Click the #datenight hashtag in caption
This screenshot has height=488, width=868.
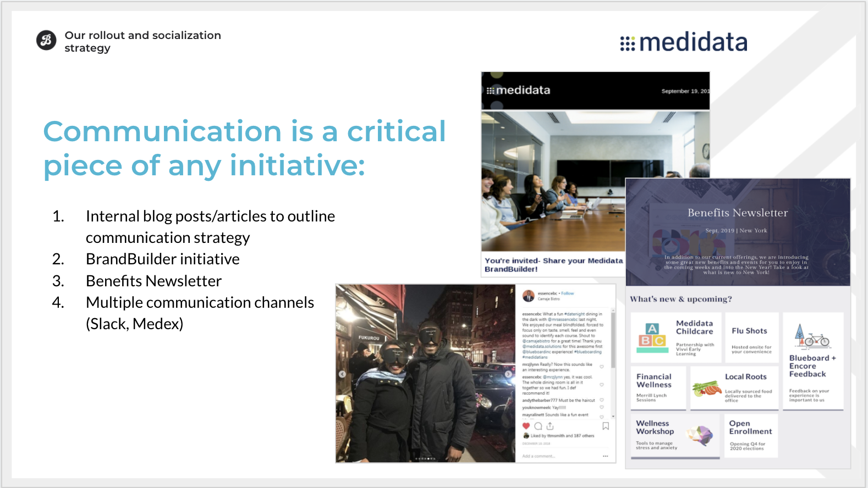[575, 314]
